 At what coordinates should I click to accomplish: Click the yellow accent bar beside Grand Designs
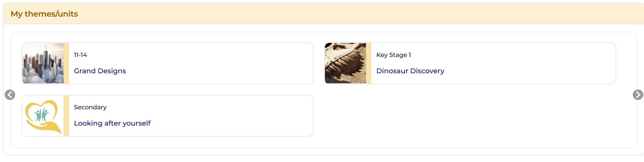(66, 63)
